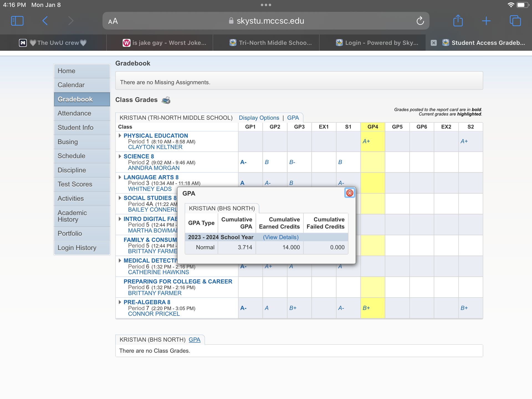Image resolution: width=532 pixels, height=399 pixels.
Task: Tap the browser back arrow
Action: 45,21
